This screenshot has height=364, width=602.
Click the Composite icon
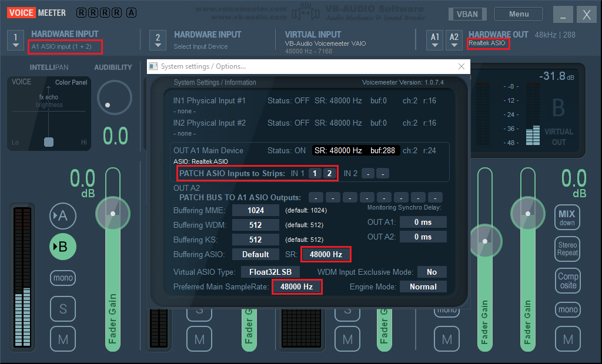click(x=567, y=281)
